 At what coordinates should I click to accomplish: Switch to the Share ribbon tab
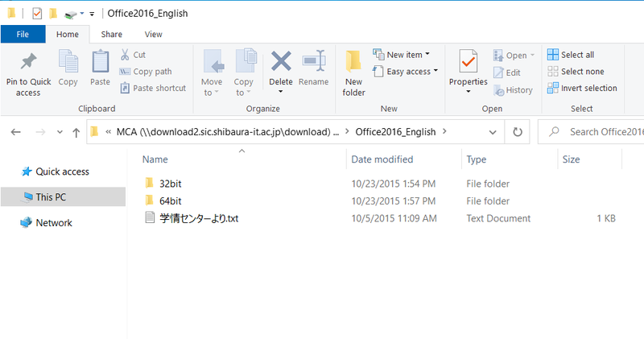pos(112,34)
